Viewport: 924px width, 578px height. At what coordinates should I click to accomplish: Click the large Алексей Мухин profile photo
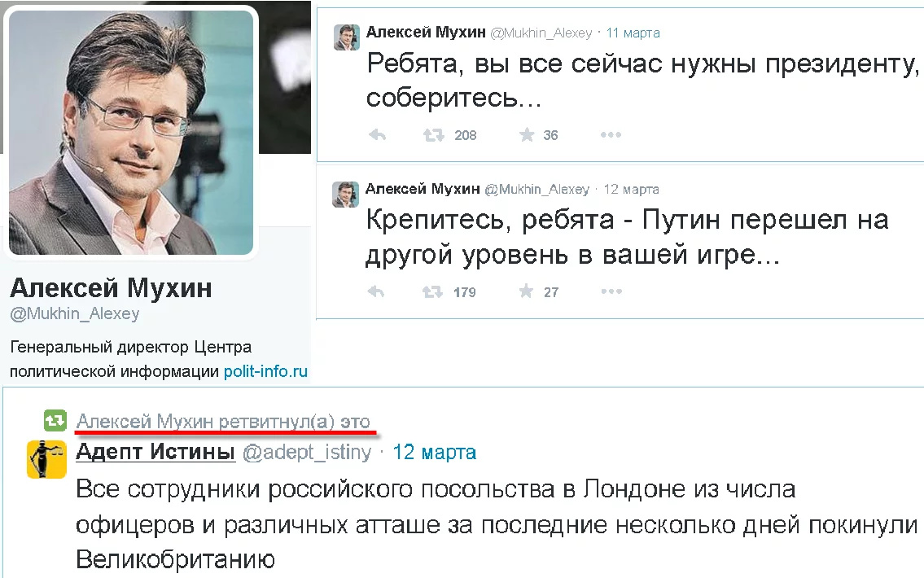[x=131, y=133]
